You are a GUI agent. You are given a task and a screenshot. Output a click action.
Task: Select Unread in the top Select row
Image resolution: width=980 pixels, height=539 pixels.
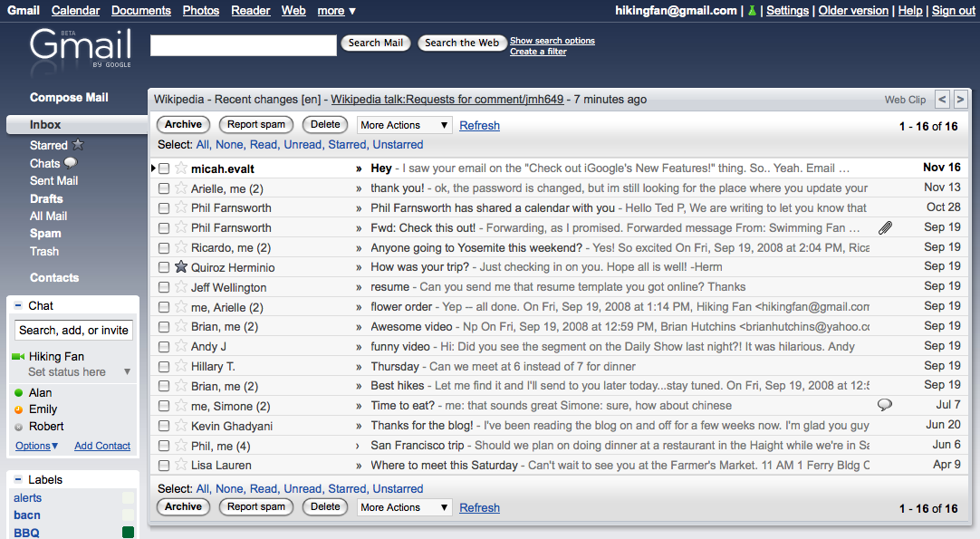(x=303, y=144)
